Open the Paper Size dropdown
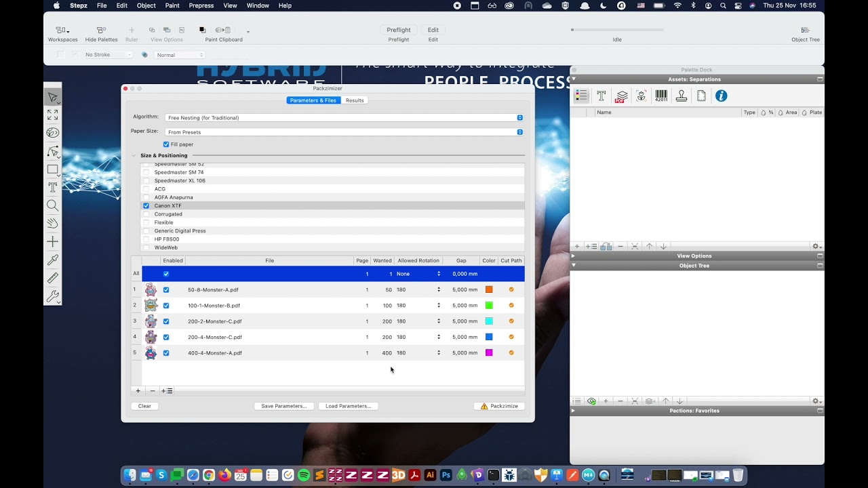 (x=344, y=132)
